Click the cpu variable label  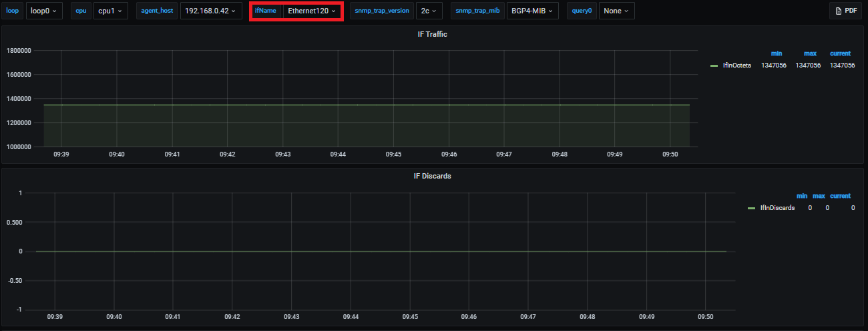pyautogui.click(x=81, y=11)
